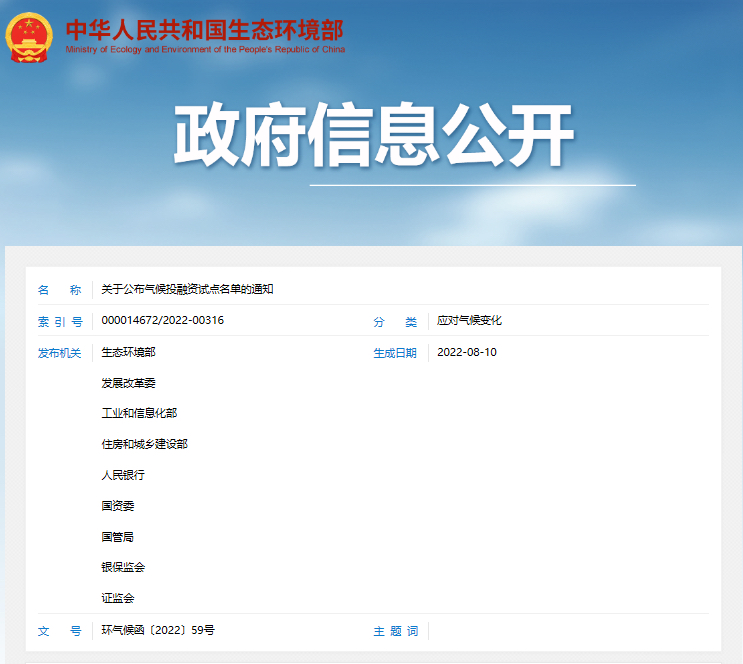Click the 主题词 field label

coord(395,632)
